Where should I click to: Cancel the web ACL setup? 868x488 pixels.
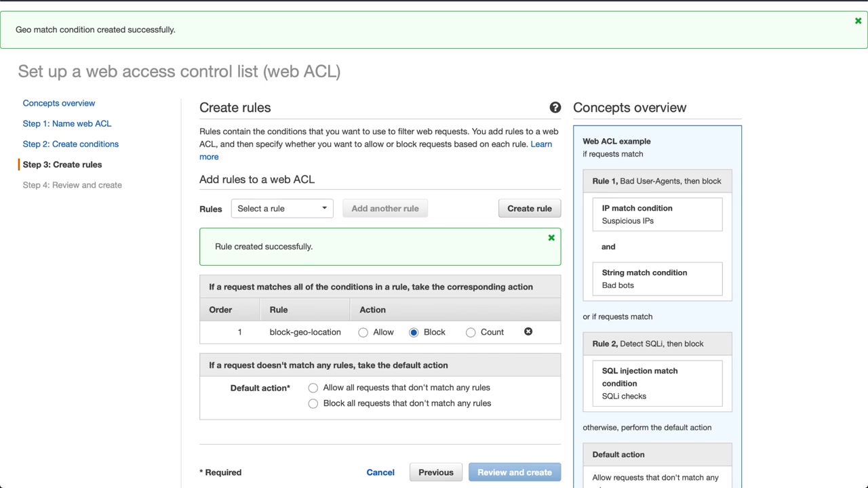[380, 472]
